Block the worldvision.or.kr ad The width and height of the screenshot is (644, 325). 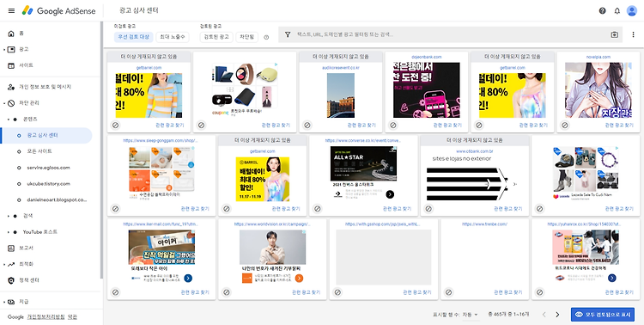tap(227, 292)
